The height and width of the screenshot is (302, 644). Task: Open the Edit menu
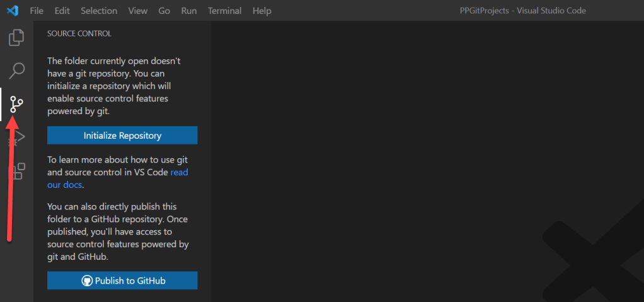coord(62,11)
